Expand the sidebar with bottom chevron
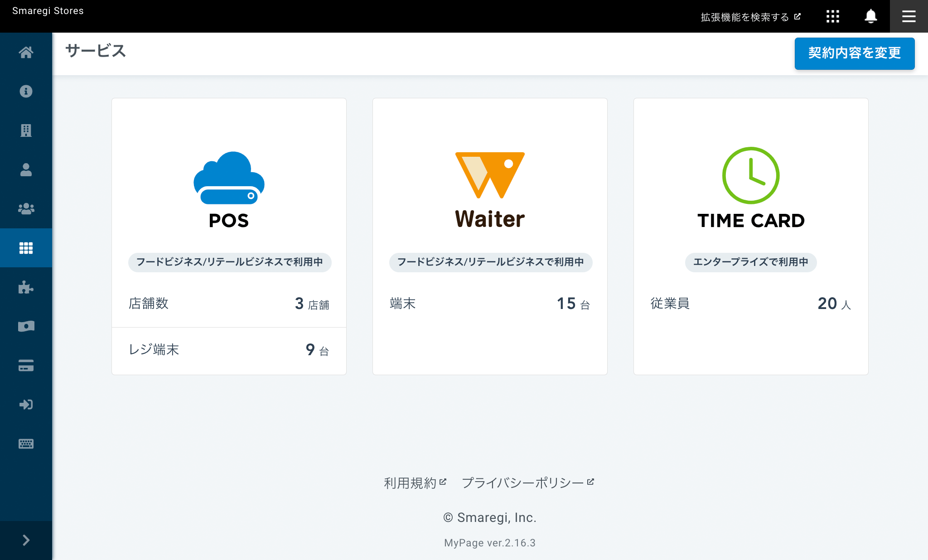Viewport: 928px width, 560px height. tap(26, 540)
